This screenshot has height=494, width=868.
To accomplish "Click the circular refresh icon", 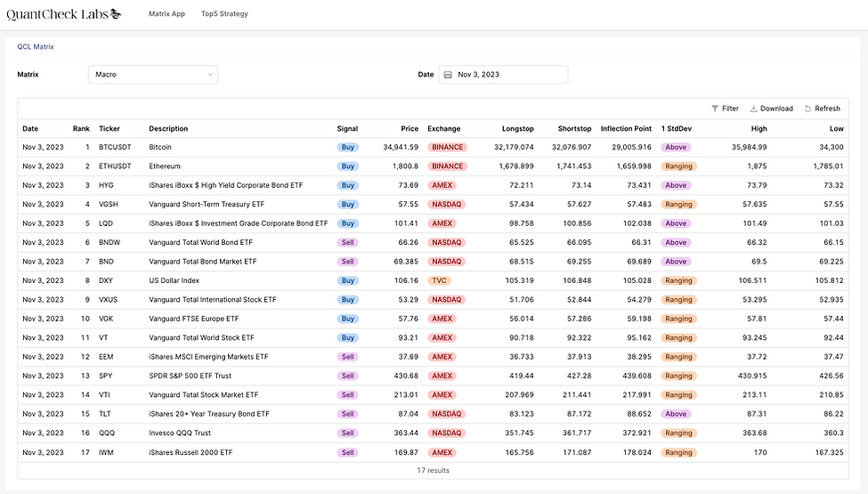I will click(x=807, y=109).
